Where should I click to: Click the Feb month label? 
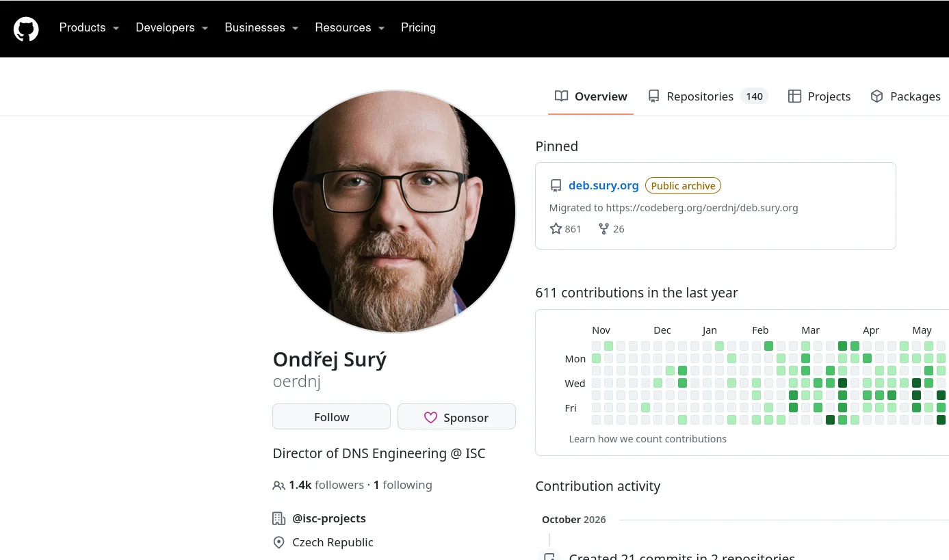[x=760, y=330]
